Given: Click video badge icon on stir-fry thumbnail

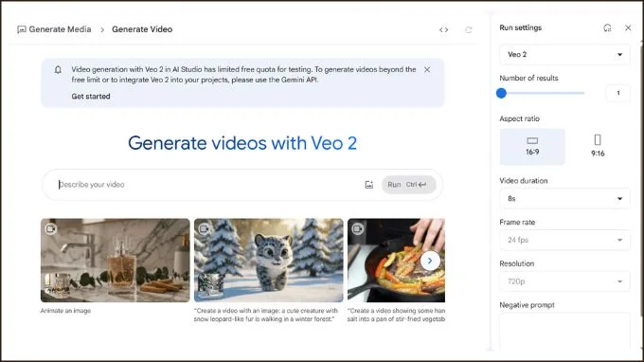Looking at the screenshot, I should (357, 229).
